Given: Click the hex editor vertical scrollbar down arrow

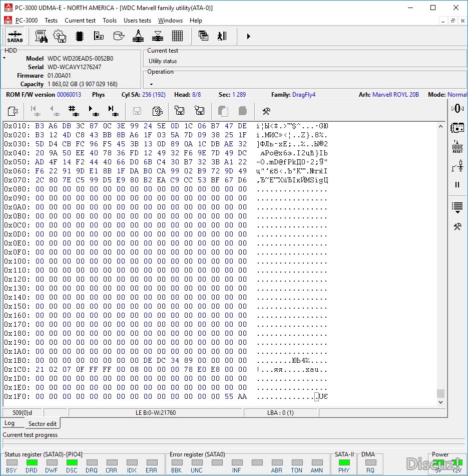Looking at the screenshot, I should (440, 402).
